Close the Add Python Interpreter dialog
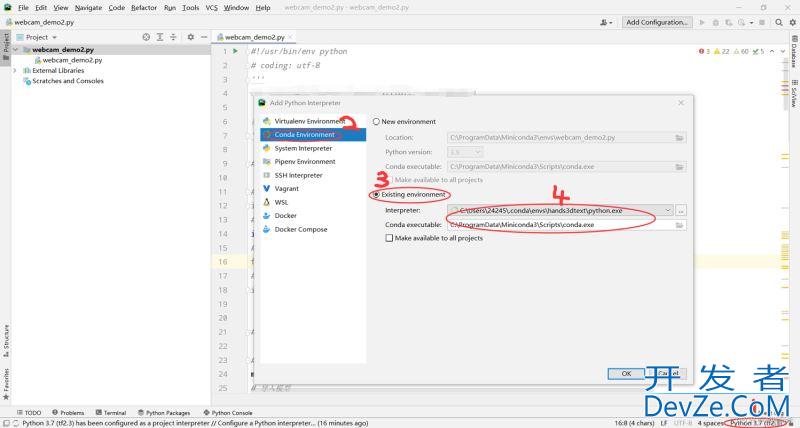800x428 pixels. pos(681,103)
